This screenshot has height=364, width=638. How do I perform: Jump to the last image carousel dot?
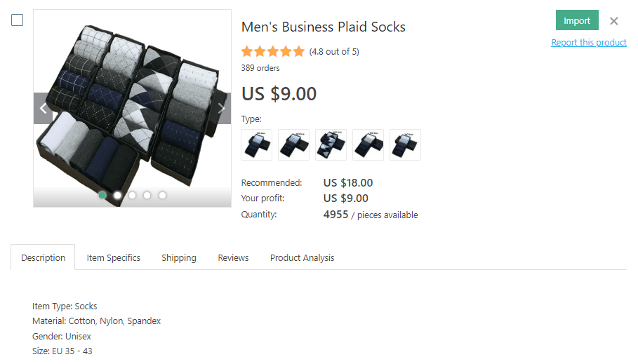pos(162,195)
